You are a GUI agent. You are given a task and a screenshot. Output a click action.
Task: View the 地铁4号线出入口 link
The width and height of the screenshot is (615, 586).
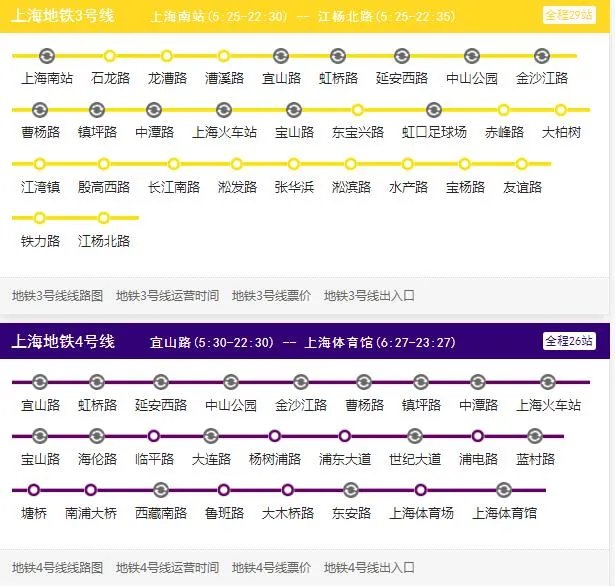(x=369, y=568)
